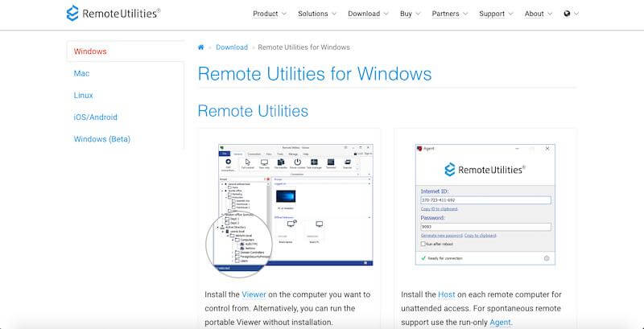Go to home via breadcrumb house icon

pos(200,47)
